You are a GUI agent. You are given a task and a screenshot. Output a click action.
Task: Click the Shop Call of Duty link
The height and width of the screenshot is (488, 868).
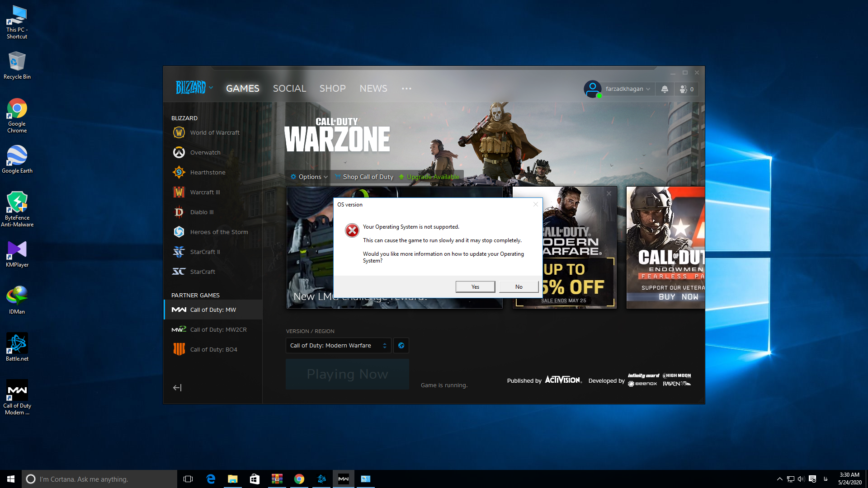tap(368, 177)
